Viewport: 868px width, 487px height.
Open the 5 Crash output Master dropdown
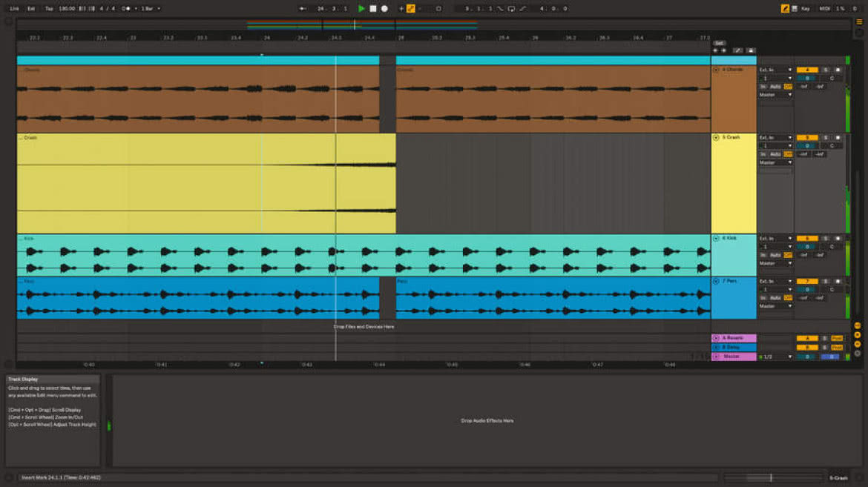[x=775, y=162]
